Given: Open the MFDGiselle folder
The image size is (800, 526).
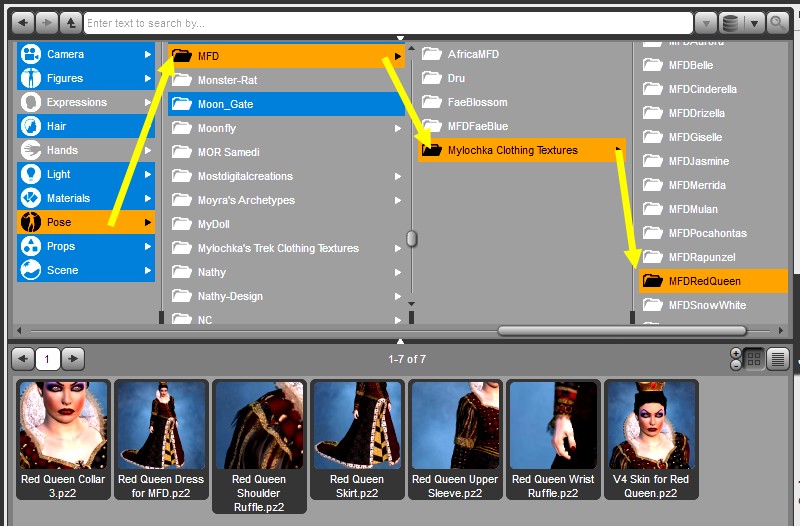Looking at the screenshot, I should pyautogui.click(x=713, y=137).
